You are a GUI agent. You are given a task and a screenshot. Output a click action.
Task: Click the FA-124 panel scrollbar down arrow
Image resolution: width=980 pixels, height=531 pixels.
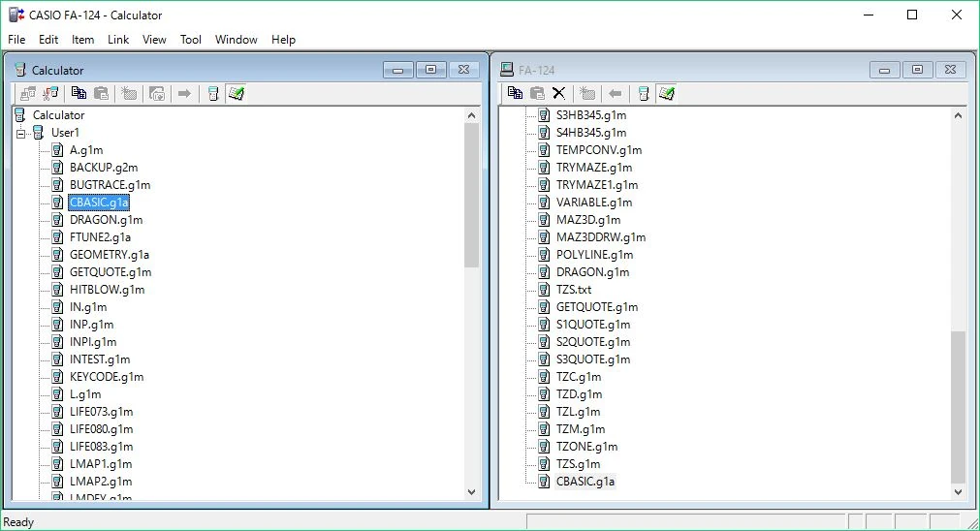tap(958, 492)
